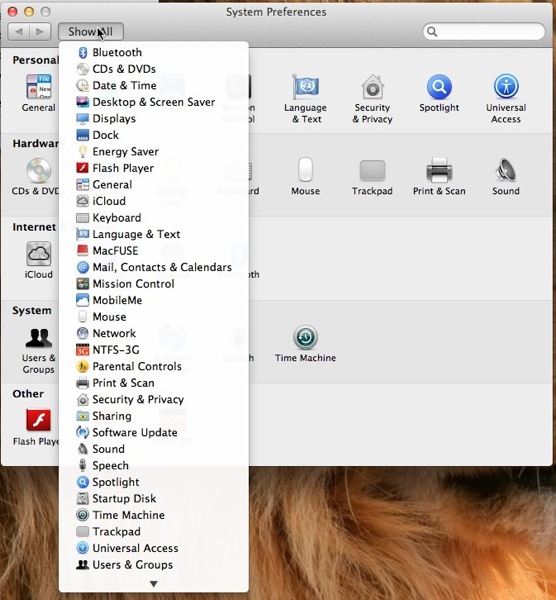Choose Time Machine from the menu list

[x=154, y=515]
